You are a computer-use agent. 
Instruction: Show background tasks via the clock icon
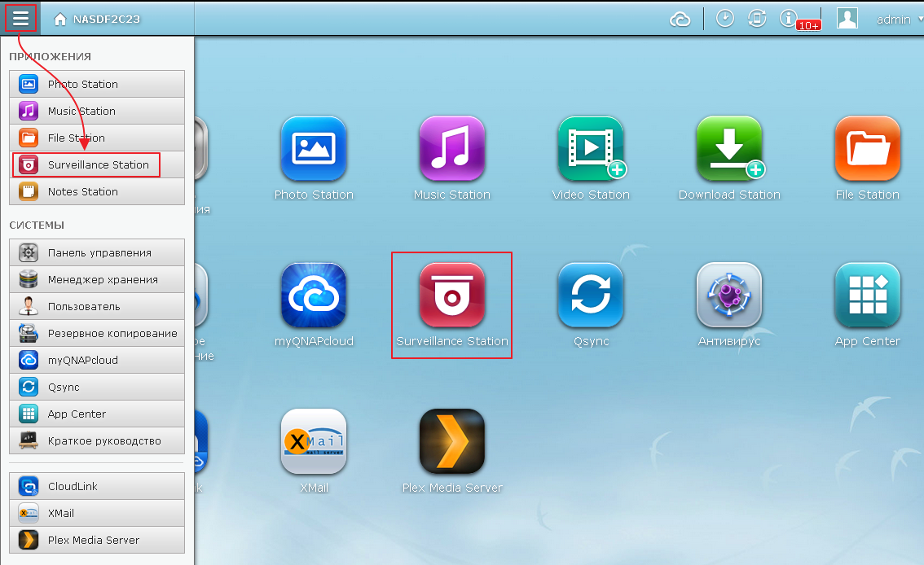(725, 19)
